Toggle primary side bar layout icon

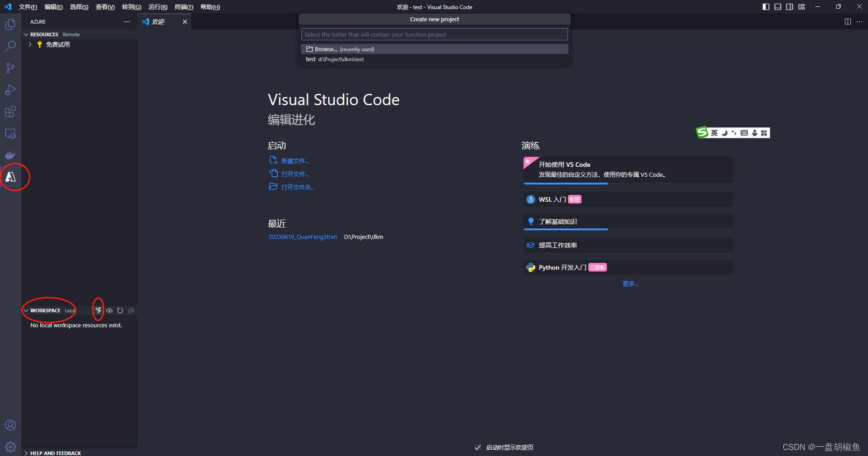click(x=766, y=7)
